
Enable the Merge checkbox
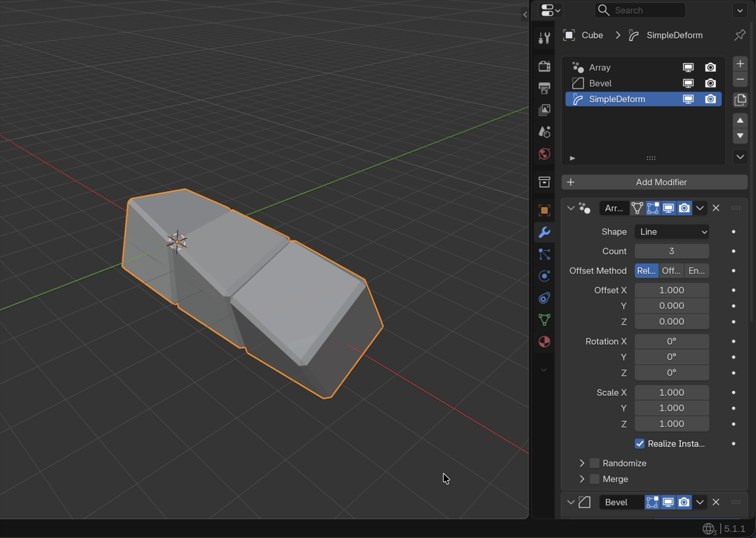click(x=595, y=479)
